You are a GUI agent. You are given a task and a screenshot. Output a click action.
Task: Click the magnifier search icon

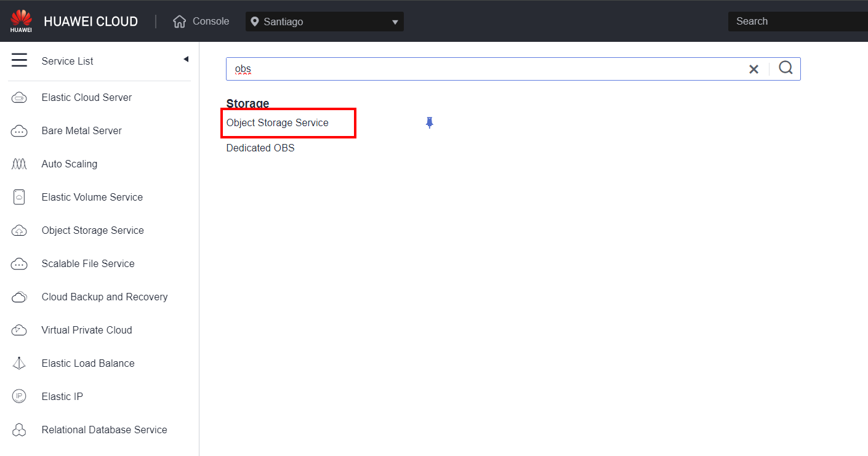(x=786, y=68)
